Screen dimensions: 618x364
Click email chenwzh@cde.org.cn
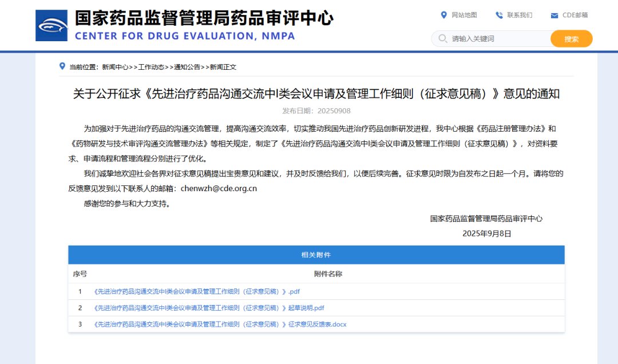point(219,188)
